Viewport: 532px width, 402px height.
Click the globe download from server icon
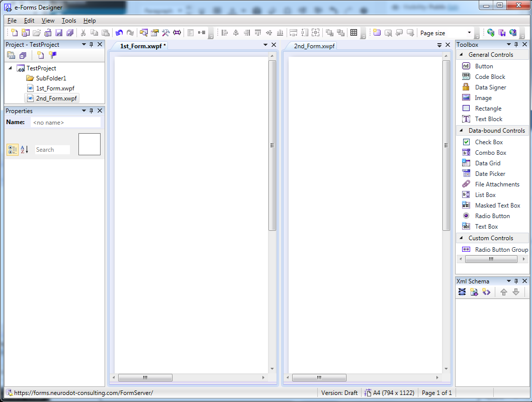(491, 33)
